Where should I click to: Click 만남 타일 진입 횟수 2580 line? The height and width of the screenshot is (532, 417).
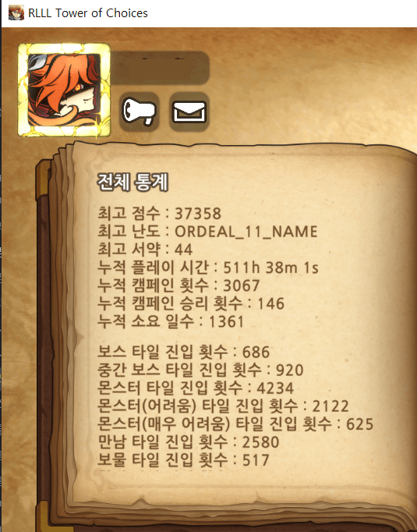(x=189, y=442)
